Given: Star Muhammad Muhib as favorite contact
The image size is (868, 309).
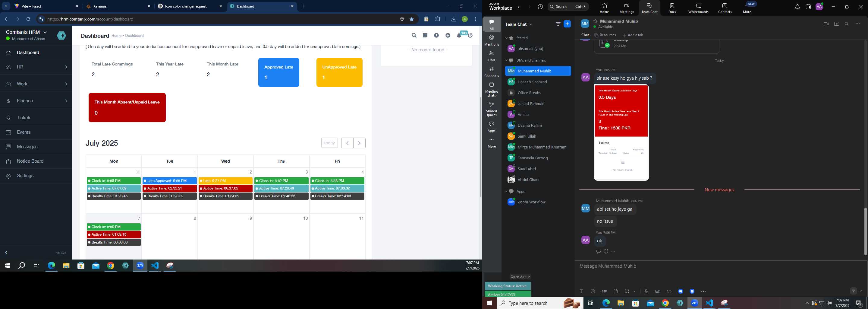Looking at the screenshot, I should 596,21.
